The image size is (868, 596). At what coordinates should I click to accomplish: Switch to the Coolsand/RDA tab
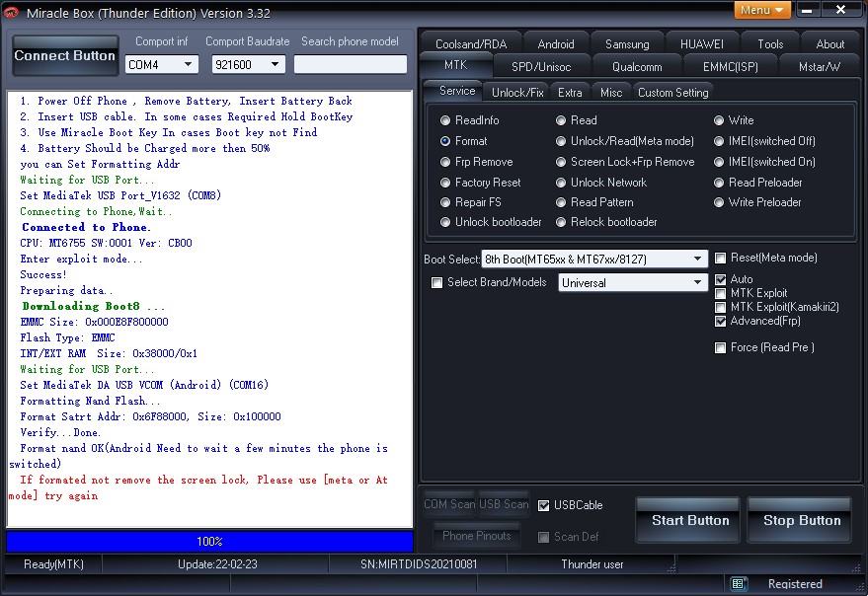pos(471,43)
